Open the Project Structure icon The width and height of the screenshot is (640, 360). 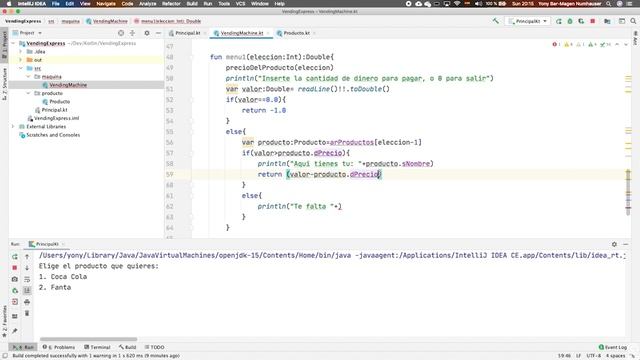point(607,21)
